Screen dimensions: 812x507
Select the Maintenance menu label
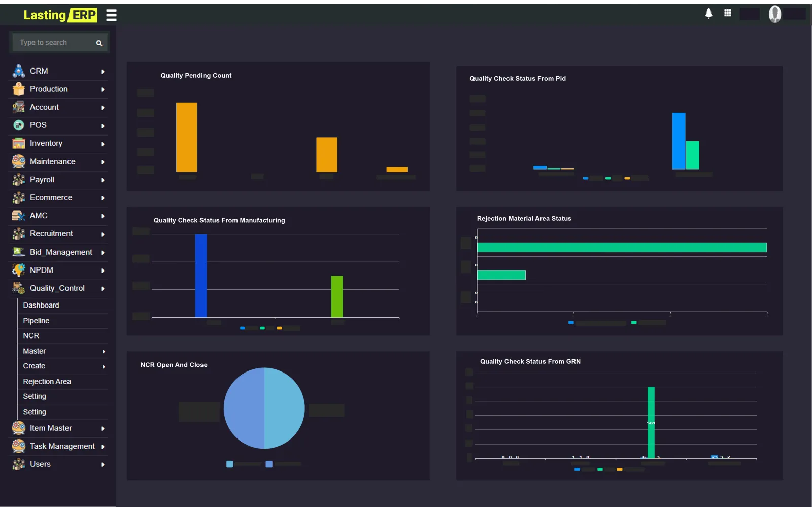[52, 161]
